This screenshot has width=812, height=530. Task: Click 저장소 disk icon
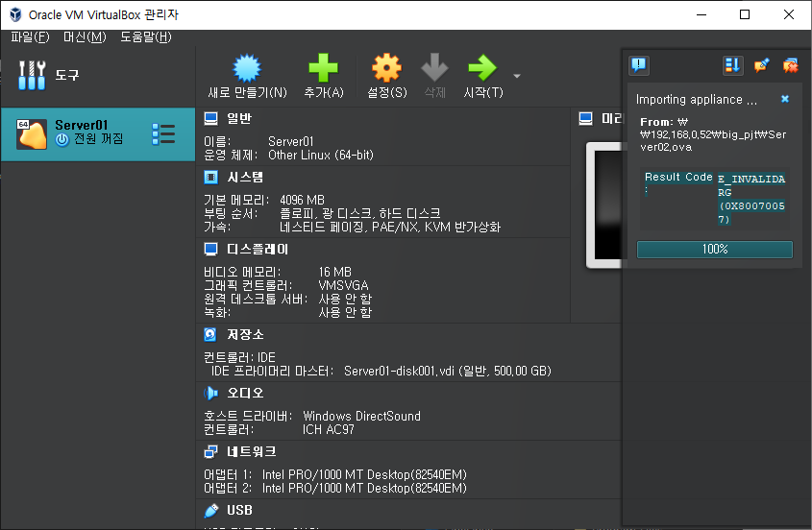tap(210, 334)
